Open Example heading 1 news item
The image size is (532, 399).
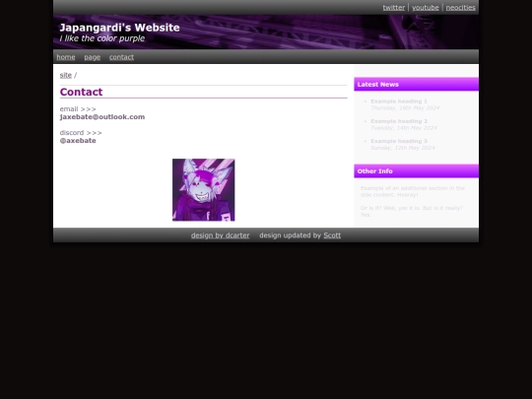coord(399,101)
